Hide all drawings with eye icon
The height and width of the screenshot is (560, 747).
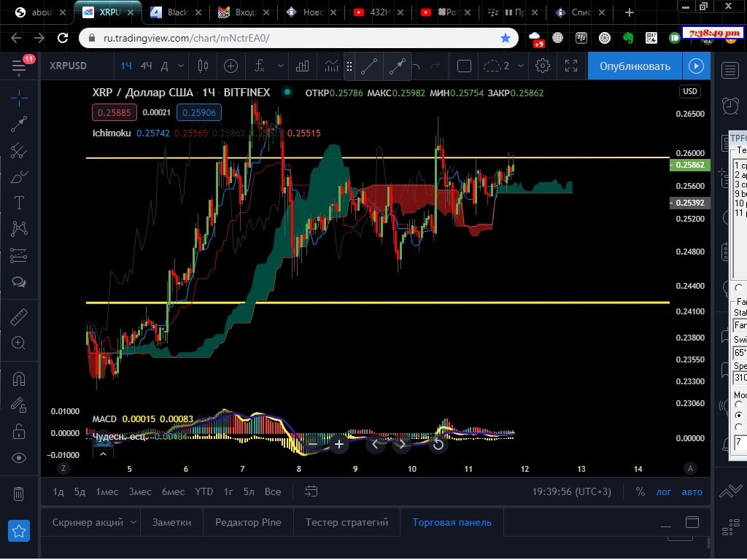(19, 458)
